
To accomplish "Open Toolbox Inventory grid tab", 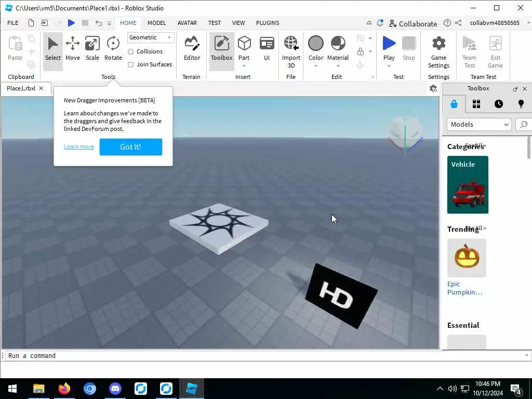I will tap(476, 104).
